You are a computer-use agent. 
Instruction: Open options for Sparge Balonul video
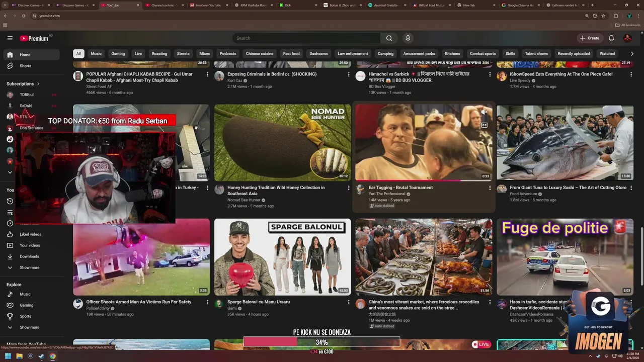348,302
